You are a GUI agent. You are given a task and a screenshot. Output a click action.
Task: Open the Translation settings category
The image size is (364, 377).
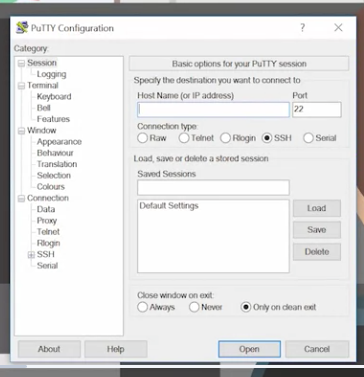point(57,164)
